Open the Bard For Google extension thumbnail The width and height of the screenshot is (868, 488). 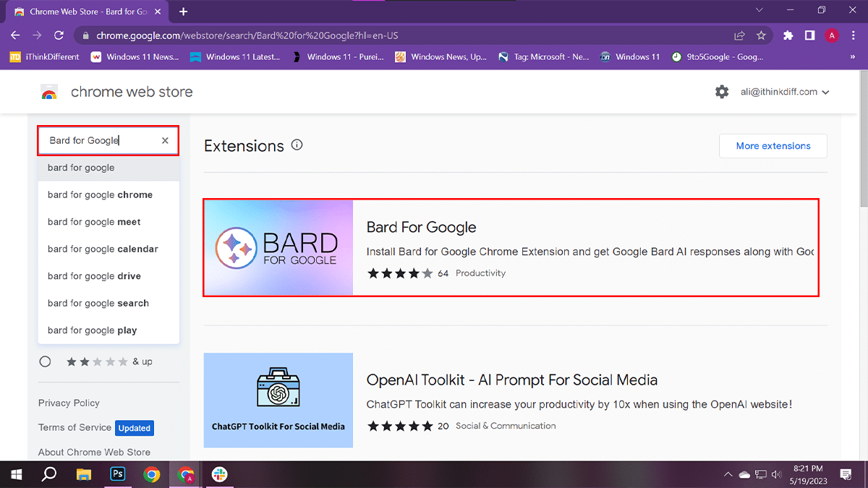coord(278,248)
